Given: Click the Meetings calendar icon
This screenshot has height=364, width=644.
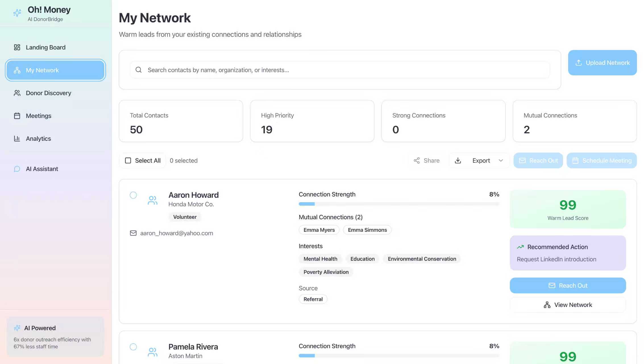Looking at the screenshot, I should click(x=17, y=116).
